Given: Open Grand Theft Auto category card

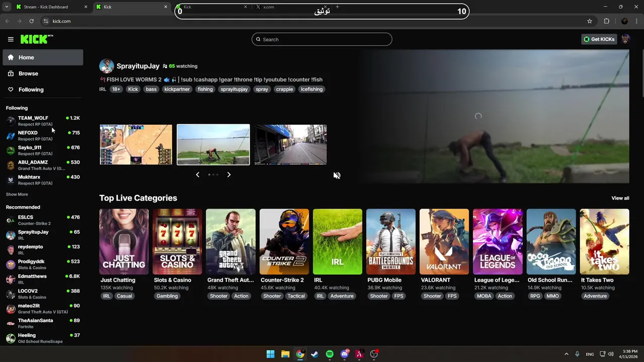Looking at the screenshot, I should (230, 242).
